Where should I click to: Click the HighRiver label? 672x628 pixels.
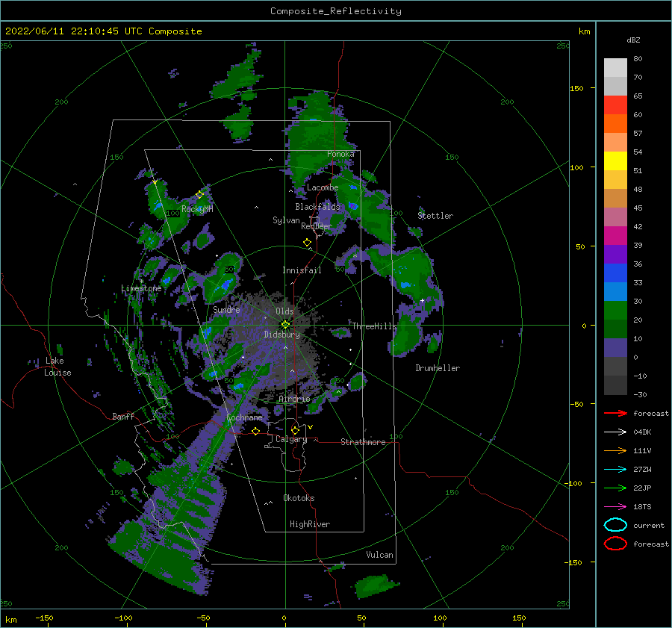pyautogui.click(x=310, y=524)
